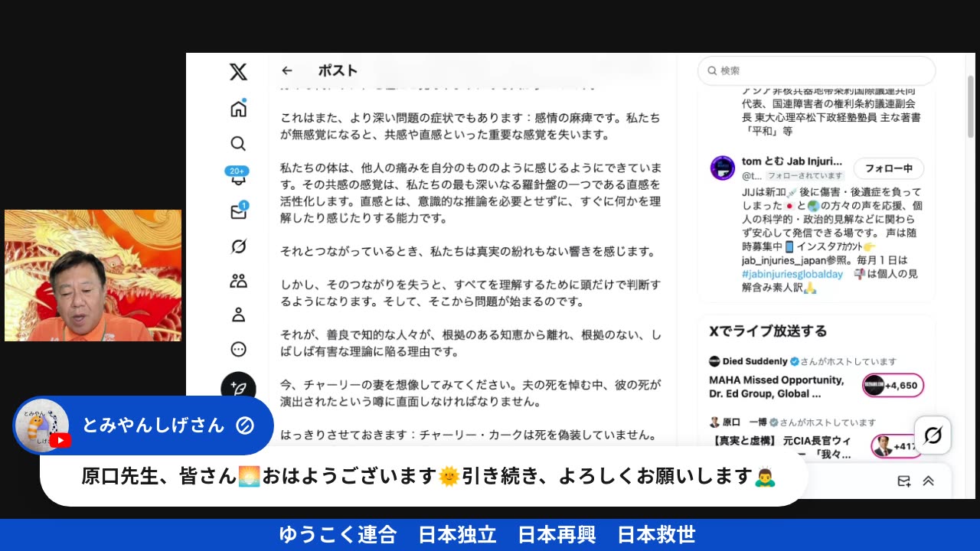Open floating Grok button at lower right

(x=933, y=435)
